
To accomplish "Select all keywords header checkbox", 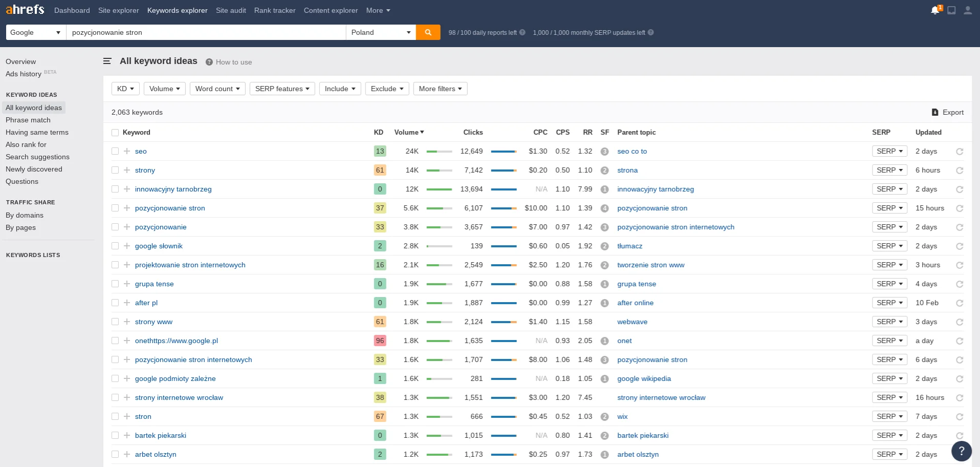I will coord(115,133).
